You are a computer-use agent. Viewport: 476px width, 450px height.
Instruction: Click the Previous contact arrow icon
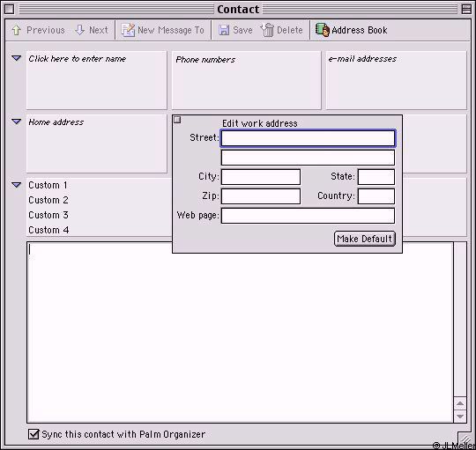(x=16, y=30)
